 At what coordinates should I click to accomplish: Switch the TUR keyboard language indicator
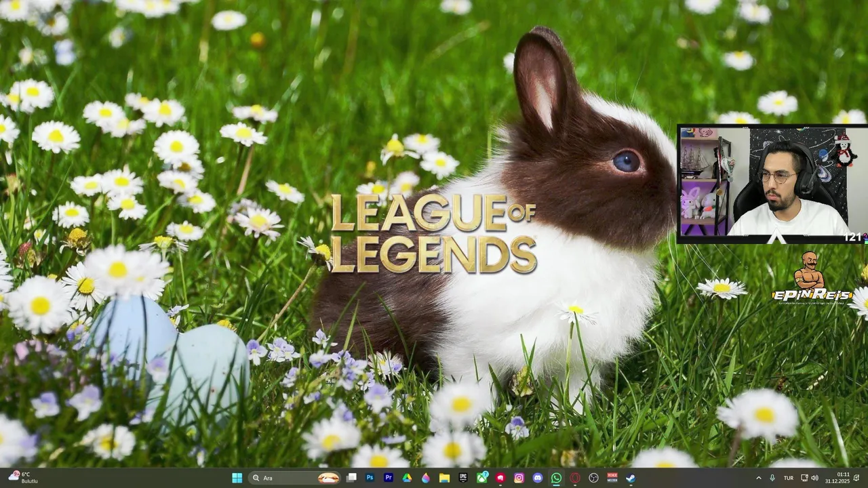(x=788, y=478)
